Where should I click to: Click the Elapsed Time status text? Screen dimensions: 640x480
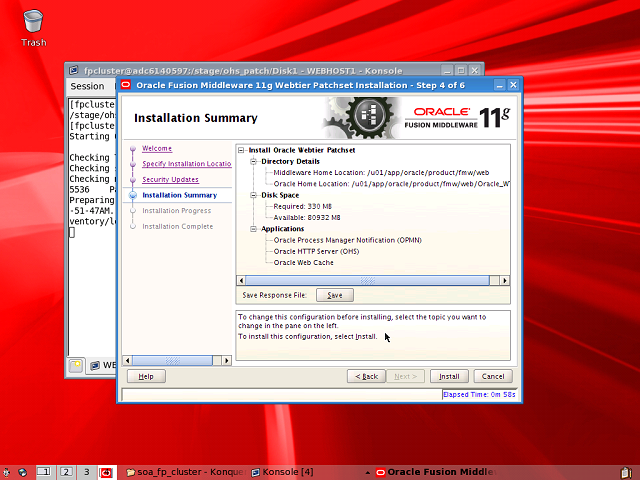click(x=479, y=394)
